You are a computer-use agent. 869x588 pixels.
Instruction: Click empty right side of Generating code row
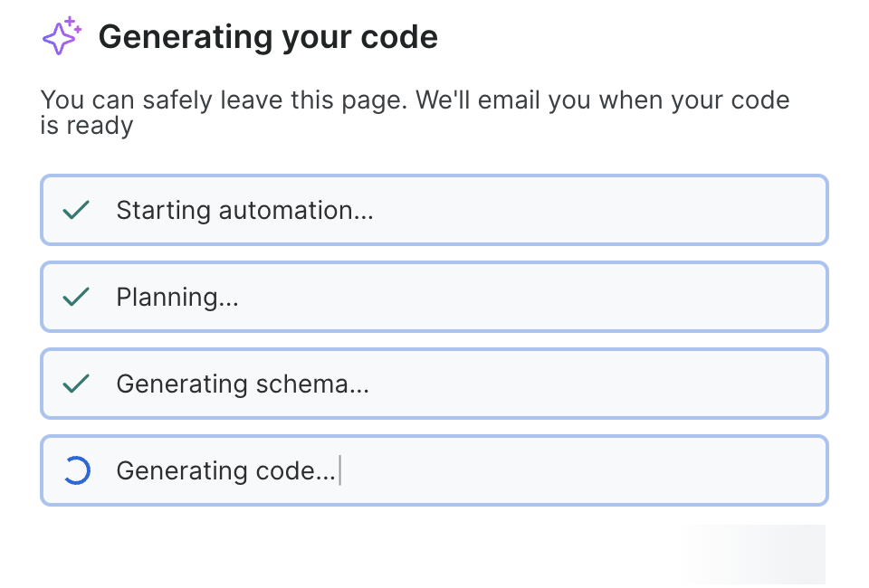tap(634, 470)
